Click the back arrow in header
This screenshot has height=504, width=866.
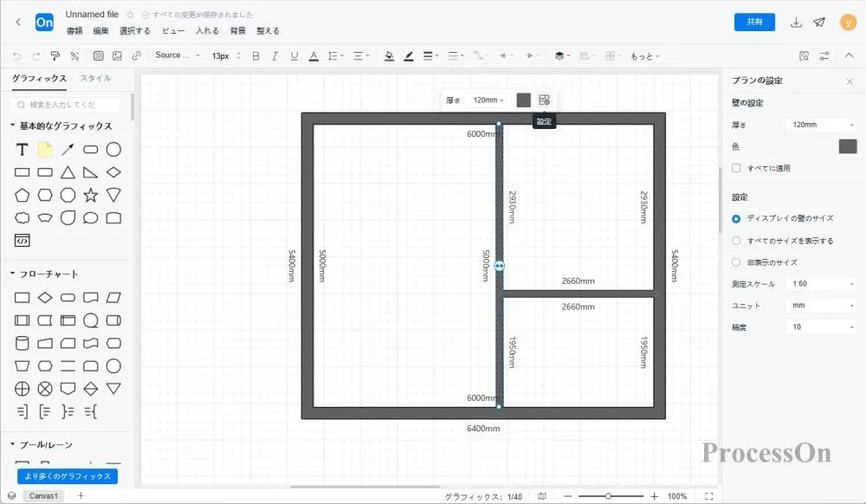click(x=18, y=22)
